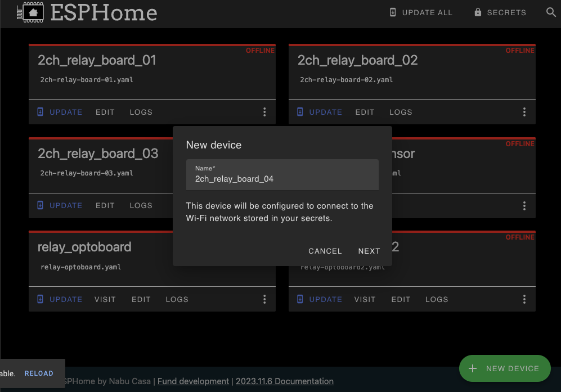Screen dimensions: 561x392
Task: Click the Update All button
Action: pos(421,12)
